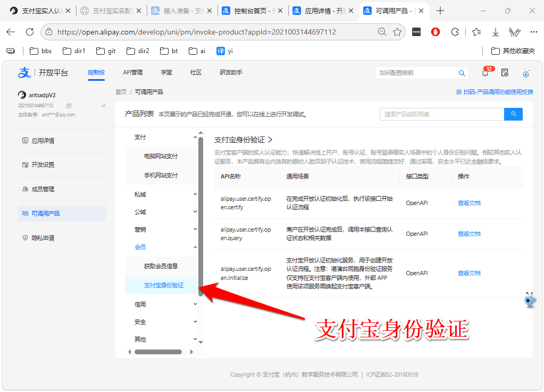The width and height of the screenshot is (544, 392).
Task: View docs for alipay.user.certify.open.certify
Action: coord(469,203)
